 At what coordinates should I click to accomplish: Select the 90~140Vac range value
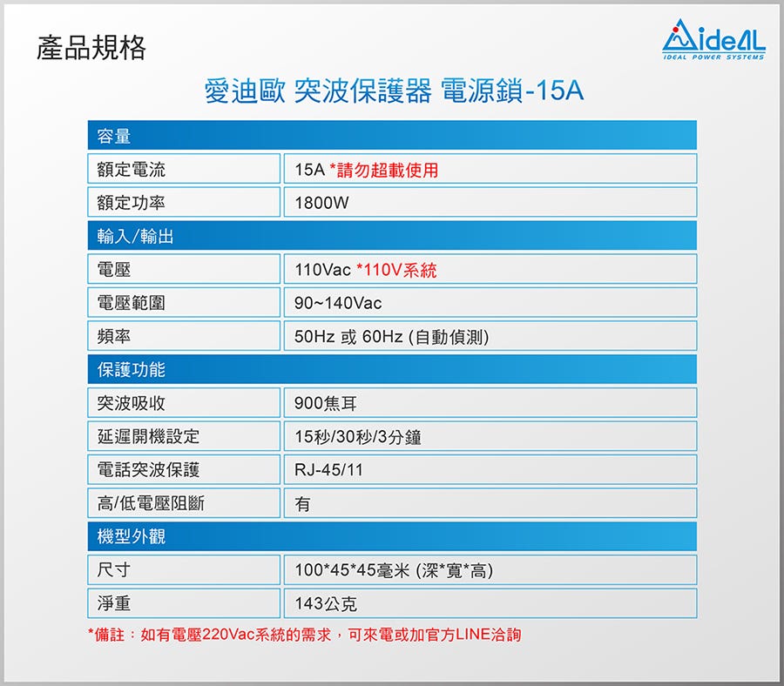tap(338, 303)
